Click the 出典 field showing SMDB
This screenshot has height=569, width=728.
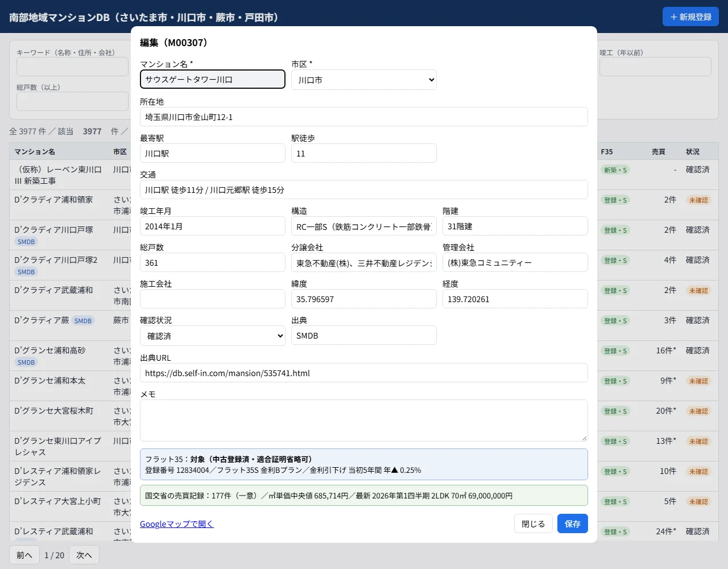coord(364,335)
